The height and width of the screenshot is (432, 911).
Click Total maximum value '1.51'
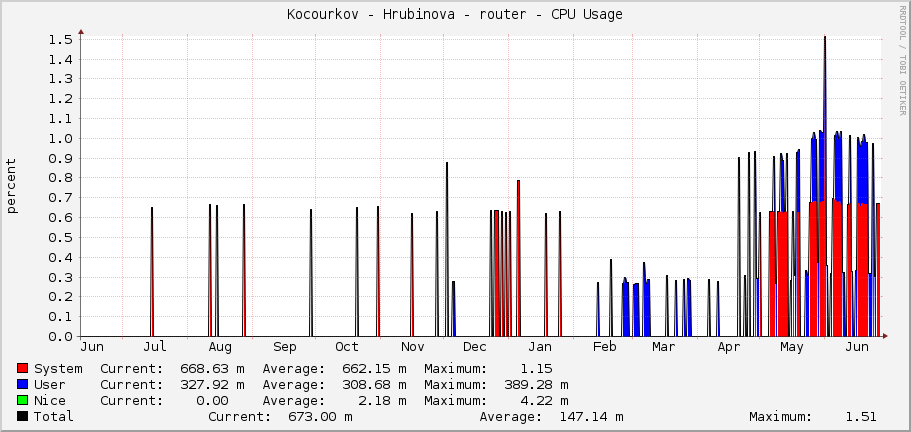click(861, 416)
